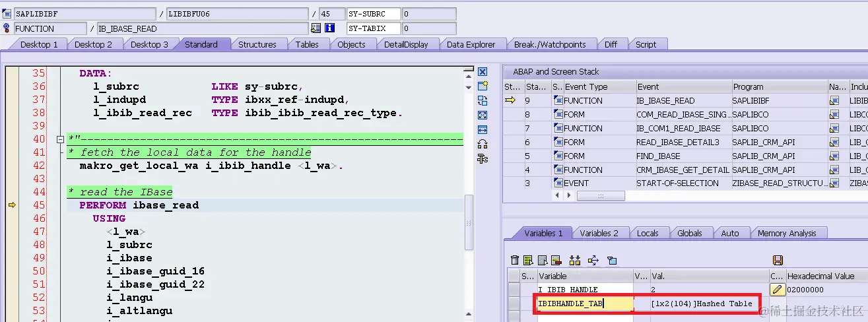The height and width of the screenshot is (322, 868).
Task: Click the ZIBASE_READ_STRUCTU program cell
Action: tap(780, 183)
